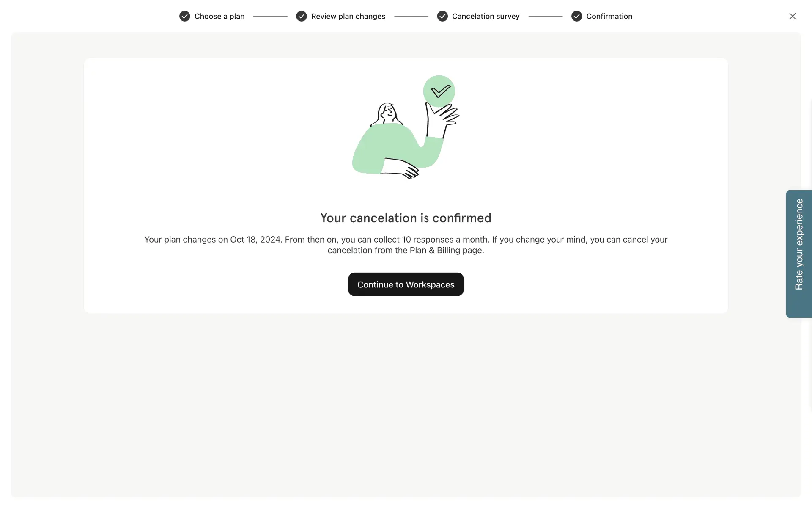Click the connector line after Choose a plan

[270, 16]
